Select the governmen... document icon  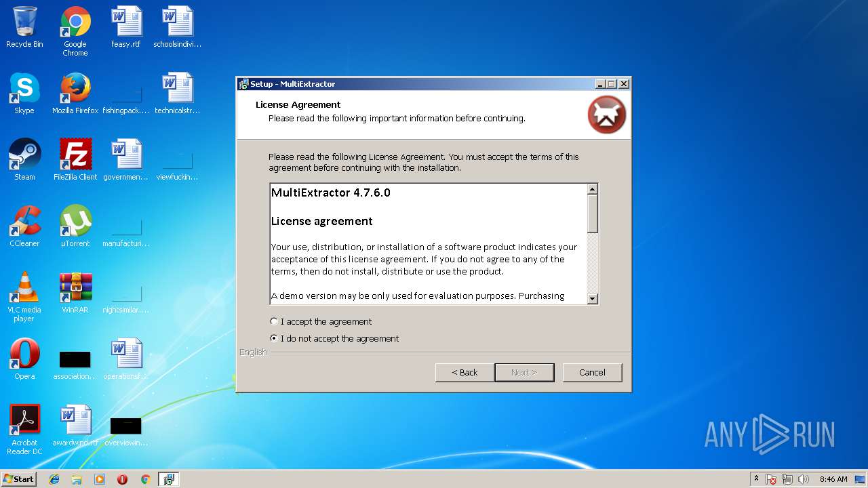point(126,160)
